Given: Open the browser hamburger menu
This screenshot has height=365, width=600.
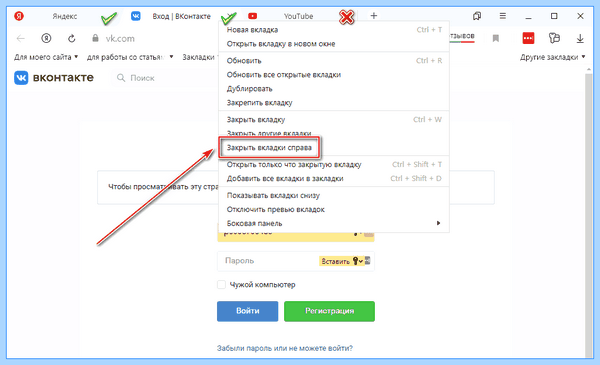Looking at the screenshot, I should pyautogui.click(x=503, y=16).
